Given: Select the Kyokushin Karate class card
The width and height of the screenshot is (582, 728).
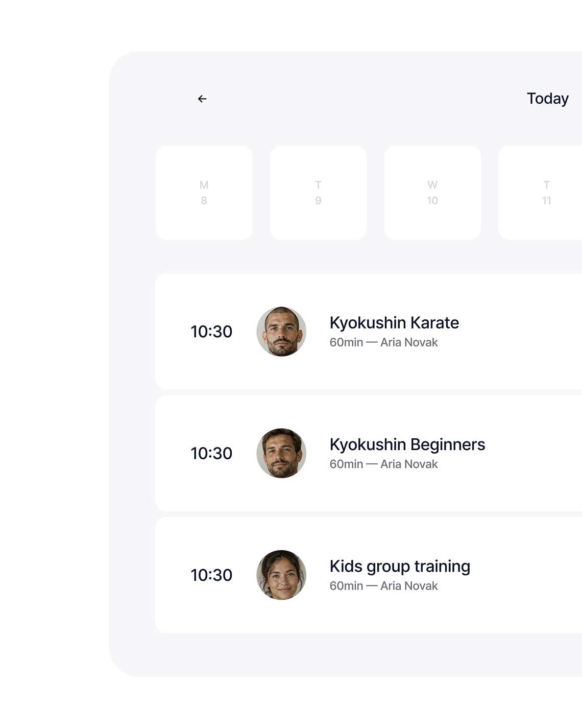Looking at the screenshot, I should pyautogui.click(x=369, y=332).
